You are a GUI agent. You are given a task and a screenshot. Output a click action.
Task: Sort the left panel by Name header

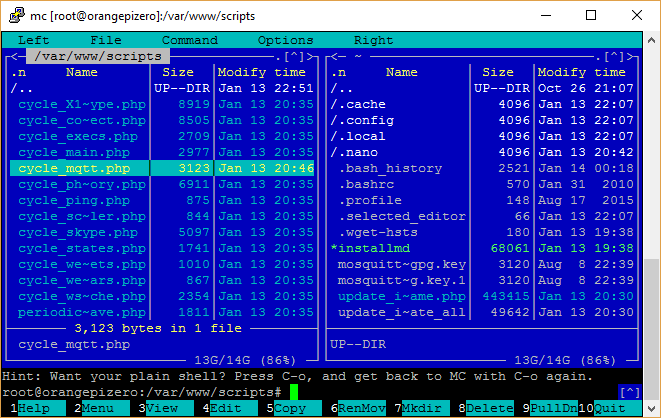(82, 73)
